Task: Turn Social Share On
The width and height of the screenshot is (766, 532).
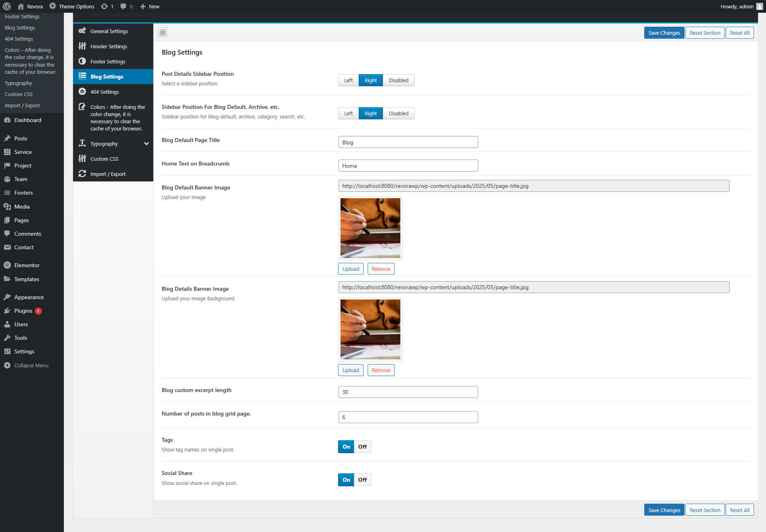Action: tap(346, 480)
